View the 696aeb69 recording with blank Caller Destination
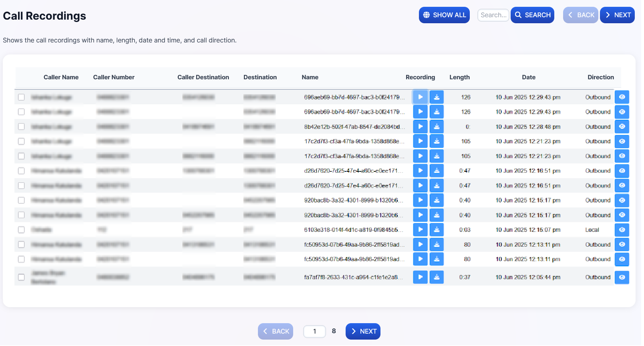 [x=622, y=112]
